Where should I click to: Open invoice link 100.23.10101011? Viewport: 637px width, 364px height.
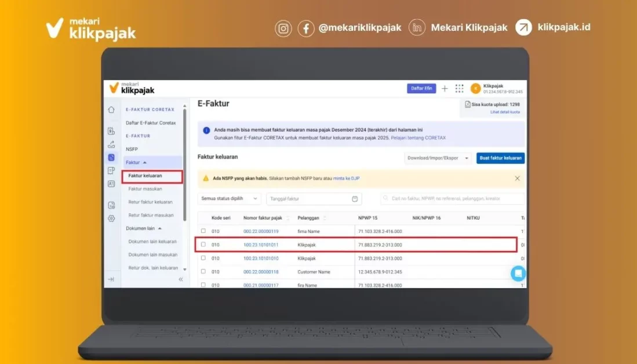click(261, 245)
